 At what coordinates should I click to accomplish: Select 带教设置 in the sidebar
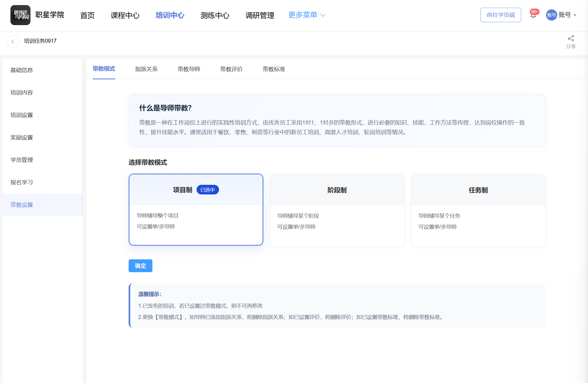tap(43, 205)
